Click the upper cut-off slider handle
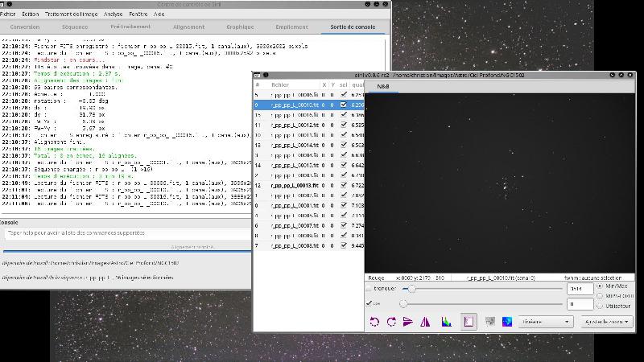644x362 pixels. click(411, 289)
